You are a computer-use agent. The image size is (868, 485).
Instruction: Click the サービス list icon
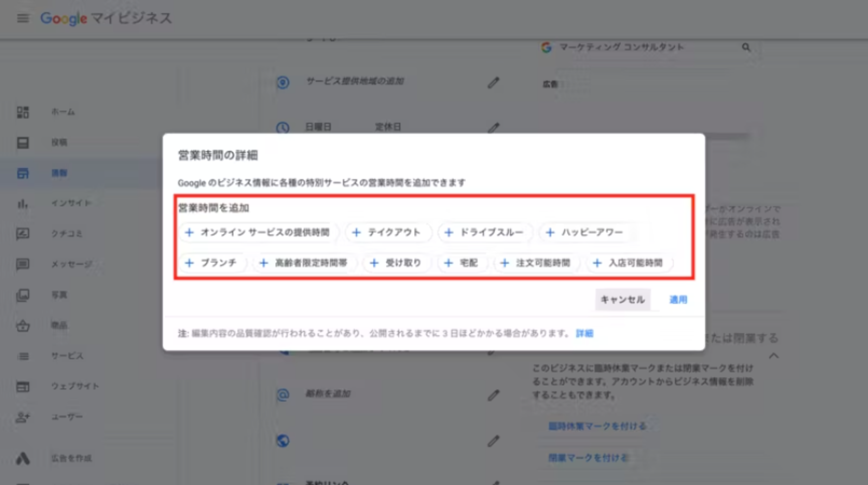point(23,356)
